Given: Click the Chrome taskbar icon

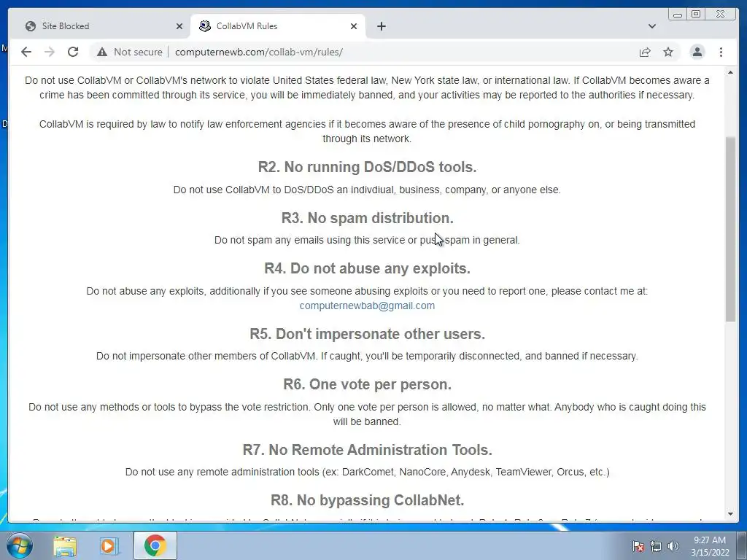Looking at the screenshot, I should pos(155,545).
